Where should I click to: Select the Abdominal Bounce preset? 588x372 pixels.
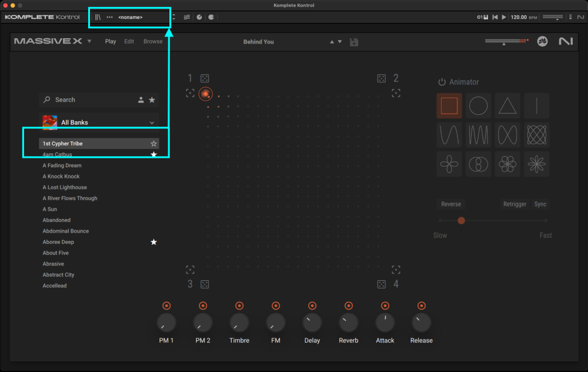pos(66,231)
